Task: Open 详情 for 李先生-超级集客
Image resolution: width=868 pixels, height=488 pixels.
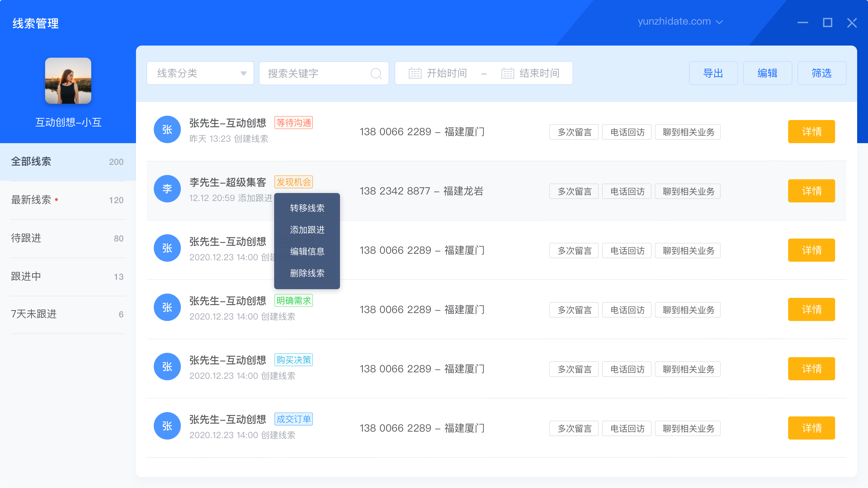Action: 812,191
